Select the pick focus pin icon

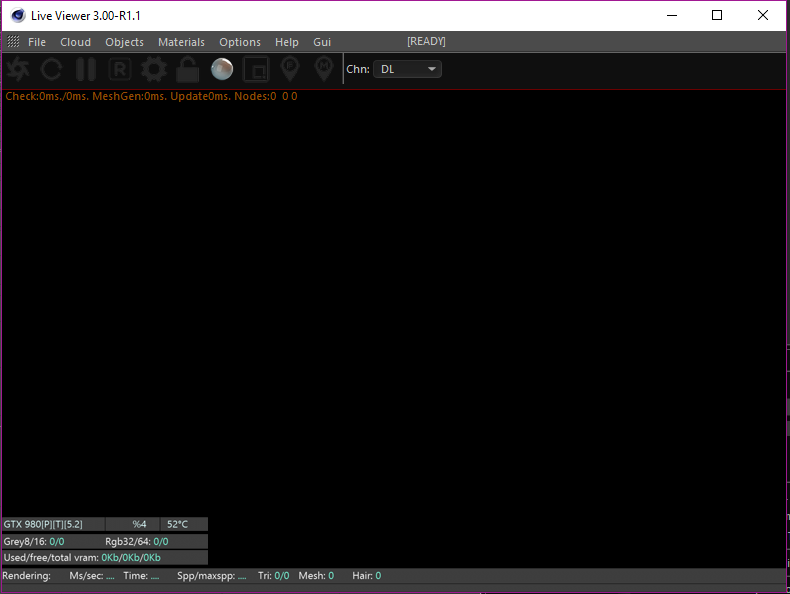pos(290,69)
